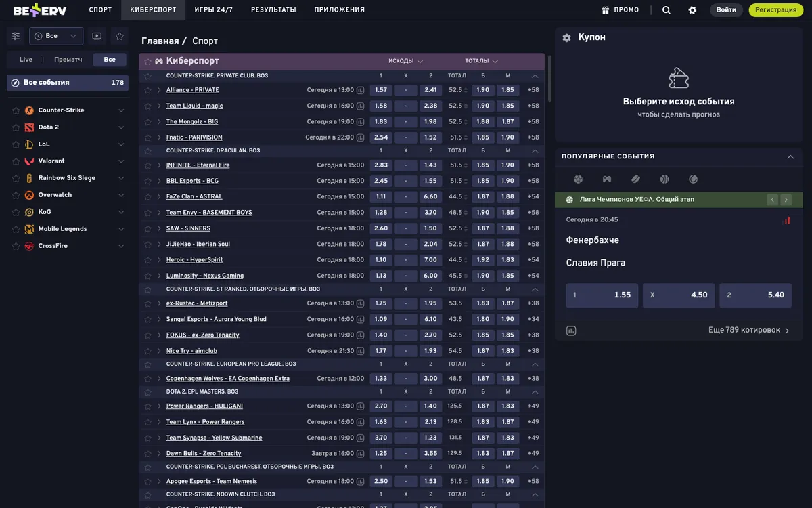Show previous popular event with left arrow
Viewport: 812px width, 508px height.
[772, 200]
